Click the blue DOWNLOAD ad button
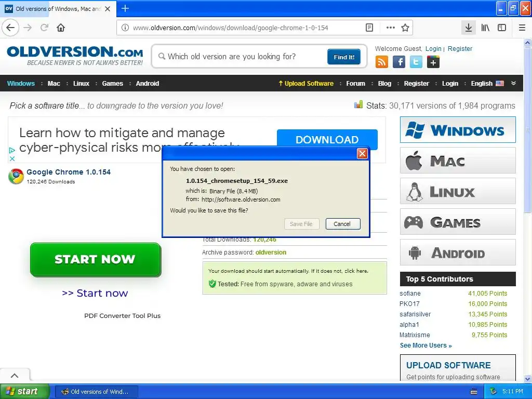 (x=327, y=139)
